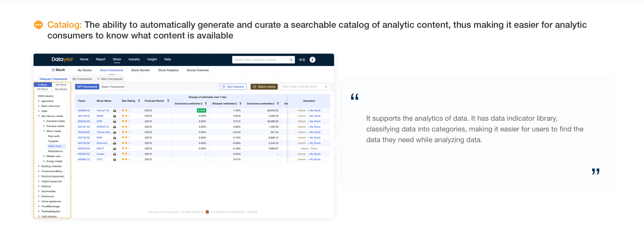Click the lock icon next to BAOTI
Screen dimensions: 644x236
point(114,148)
